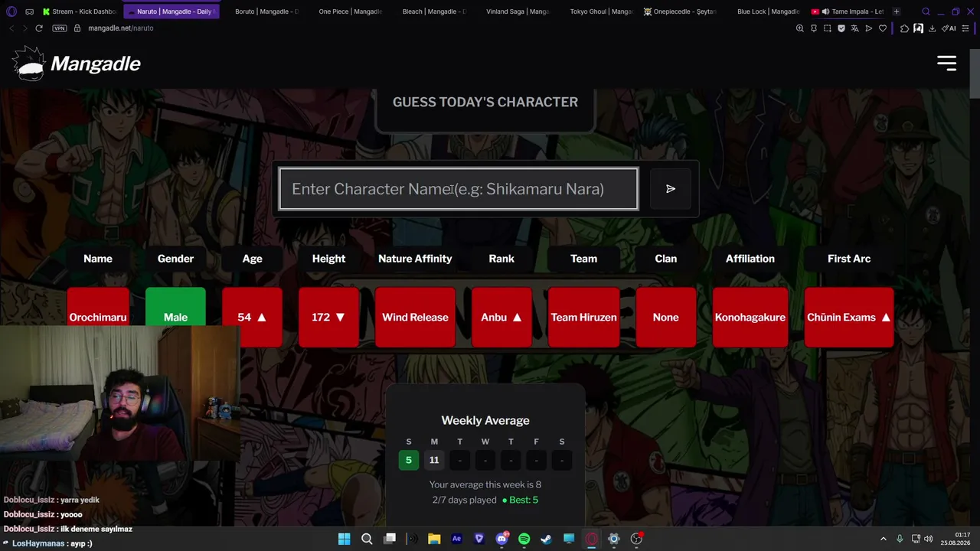The image size is (980, 551).
Task: Open Windows taskbar search
Action: pos(367,539)
